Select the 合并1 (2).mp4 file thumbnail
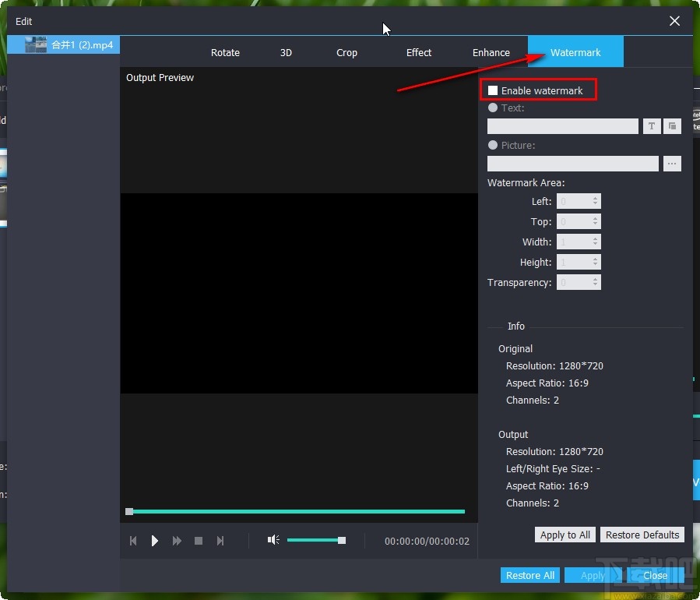The image size is (700, 600). coord(36,44)
